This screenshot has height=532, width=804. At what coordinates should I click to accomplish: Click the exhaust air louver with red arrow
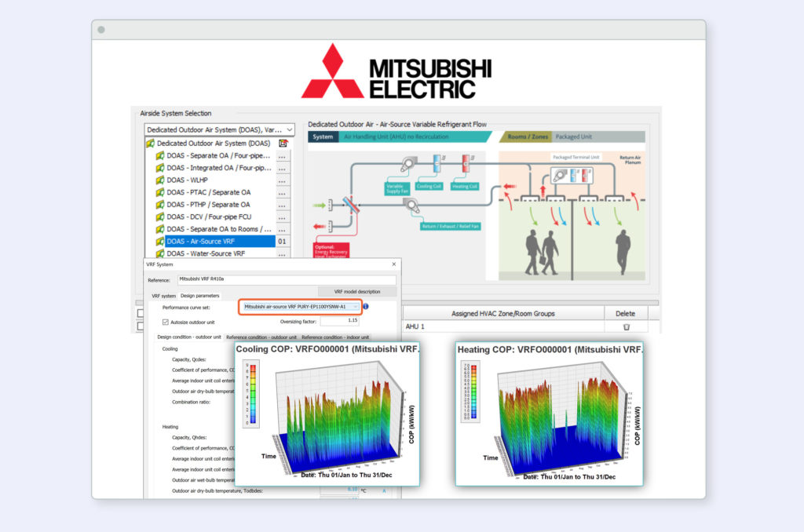[x=331, y=226]
